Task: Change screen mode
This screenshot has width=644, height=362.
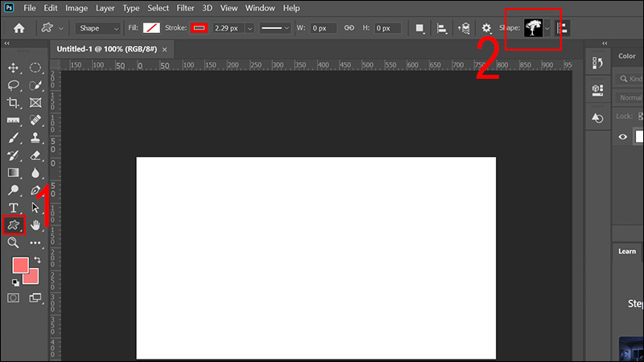Action: click(35, 298)
